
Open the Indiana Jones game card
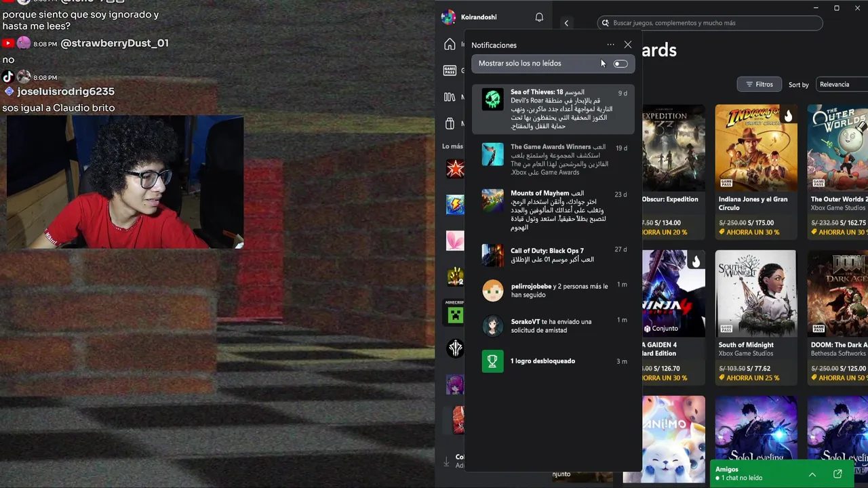755,171
